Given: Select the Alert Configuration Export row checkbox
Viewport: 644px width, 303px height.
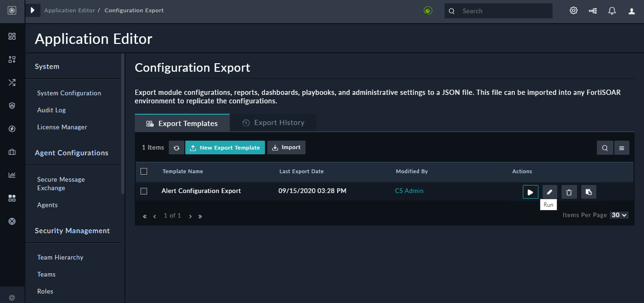Looking at the screenshot, I should click(144, 191).
